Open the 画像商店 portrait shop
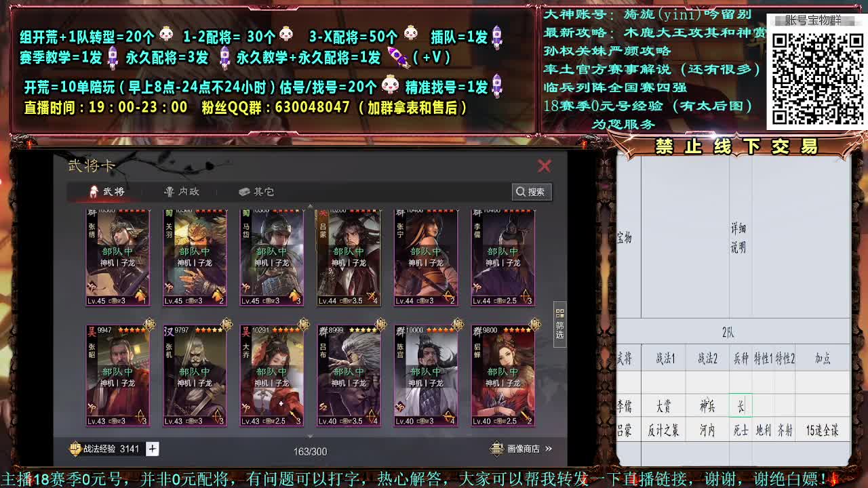 click(521, 449)
